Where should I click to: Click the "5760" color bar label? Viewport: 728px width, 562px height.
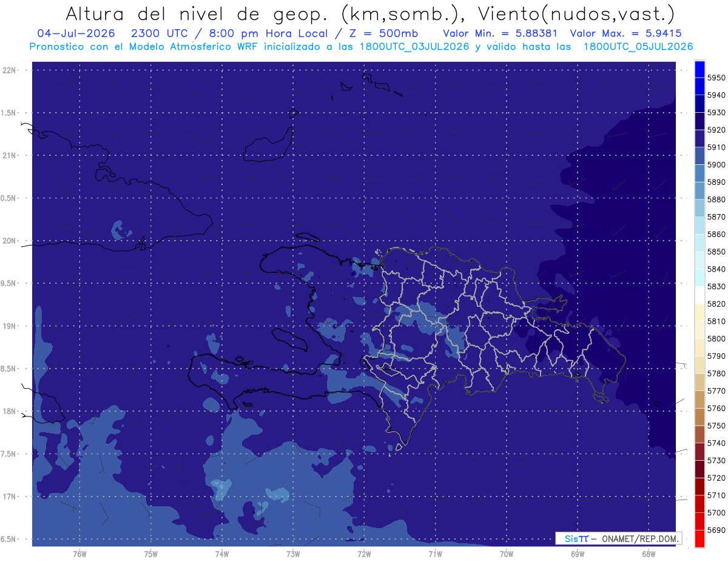click(x=716, y=409)
